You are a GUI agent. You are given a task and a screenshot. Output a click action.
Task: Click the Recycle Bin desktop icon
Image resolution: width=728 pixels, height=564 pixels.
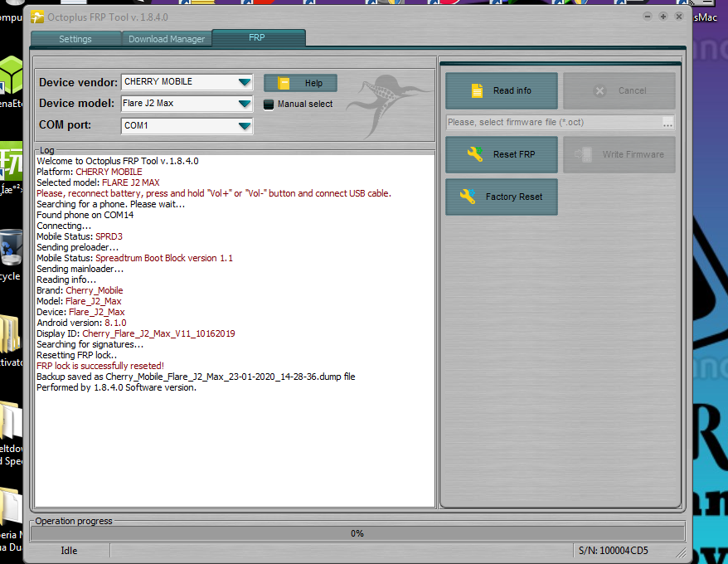point(11,247)
